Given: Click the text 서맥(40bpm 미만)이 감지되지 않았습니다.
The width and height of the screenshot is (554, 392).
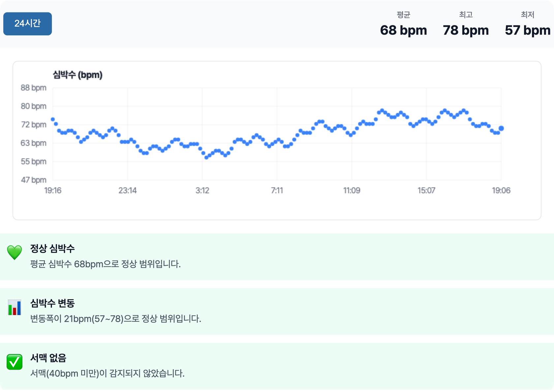Looking at the screenshot, I should [108, 374].
